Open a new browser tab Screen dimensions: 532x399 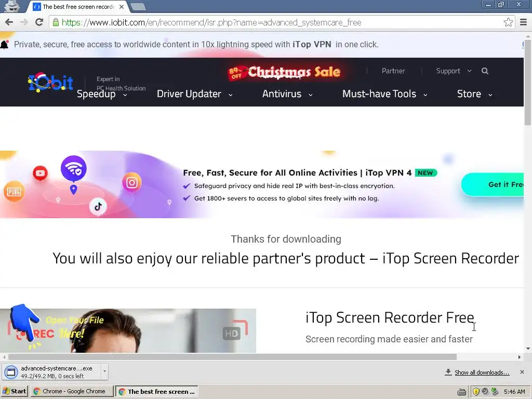(138, 6)
